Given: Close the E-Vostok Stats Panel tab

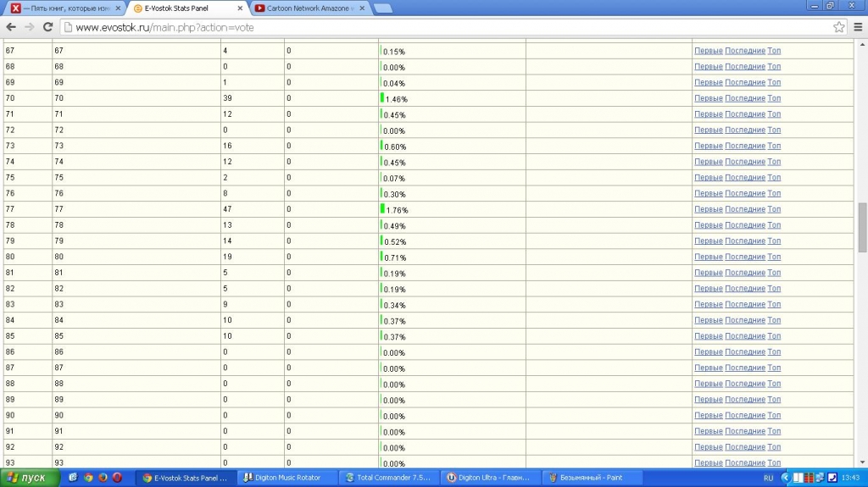Looking at the screenshot, I should [x=240, y=8].
